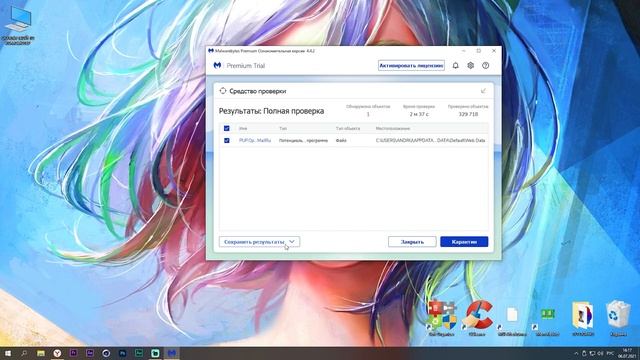
Task: Show hidden system tray icons
Action: (576, 353)
